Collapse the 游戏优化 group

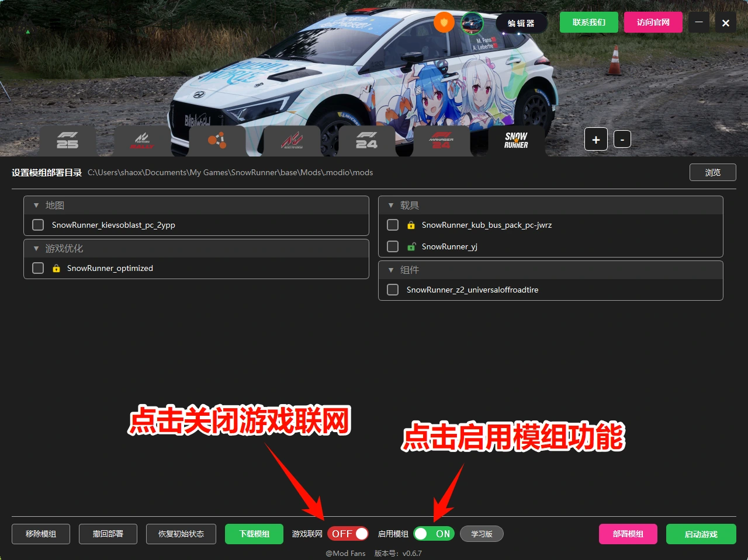pyautogui.click(x=36, y=249)
